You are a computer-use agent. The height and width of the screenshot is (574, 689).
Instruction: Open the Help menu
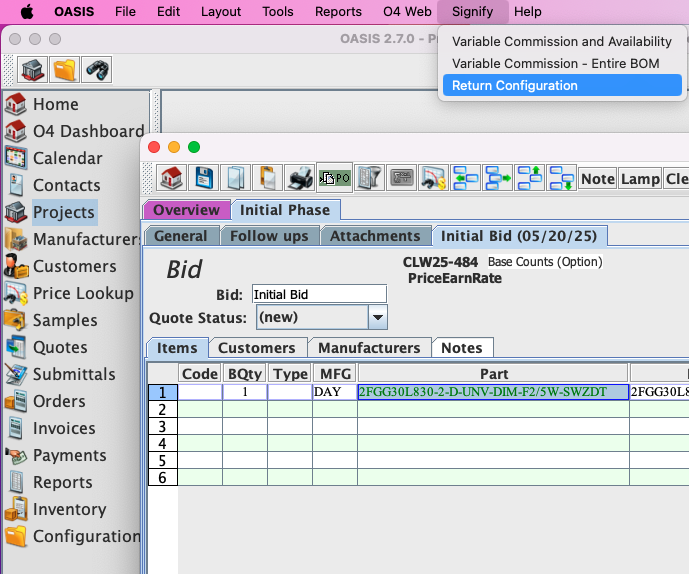pos(527,12)
